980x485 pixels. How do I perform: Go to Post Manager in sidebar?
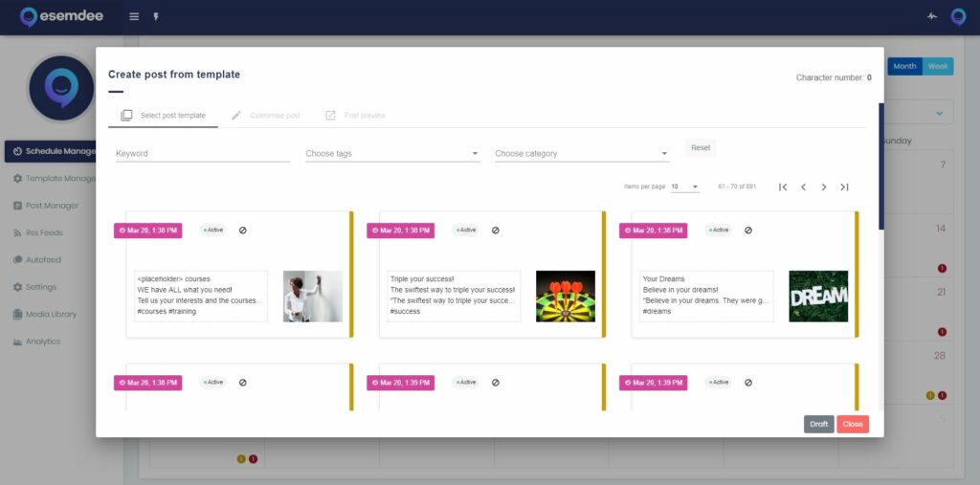pos(46,206)
